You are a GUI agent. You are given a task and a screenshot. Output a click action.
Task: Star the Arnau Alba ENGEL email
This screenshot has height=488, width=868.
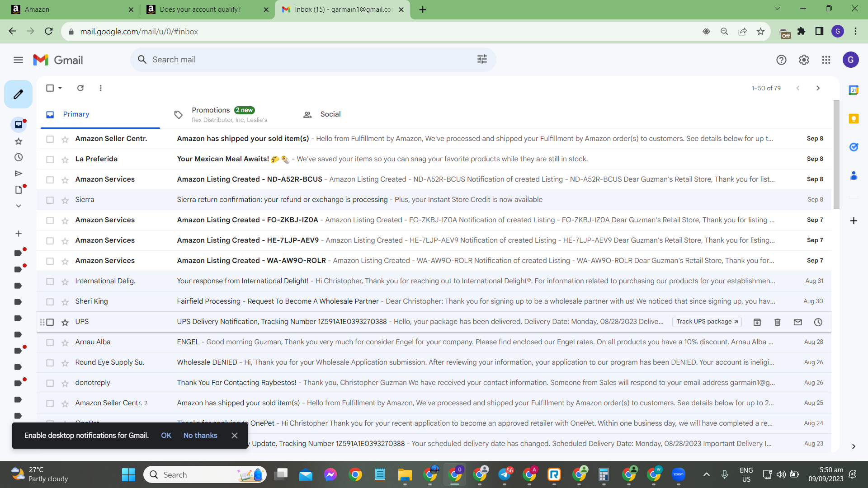coord(65,343)
